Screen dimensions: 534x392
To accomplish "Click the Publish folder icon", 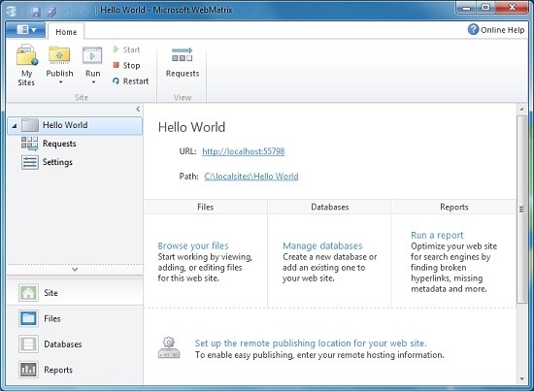I will coord(59,55).
